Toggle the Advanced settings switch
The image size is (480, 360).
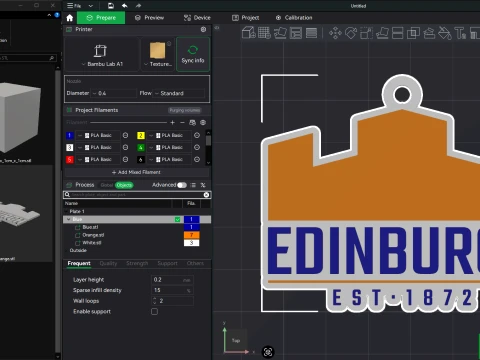point(182,185)
